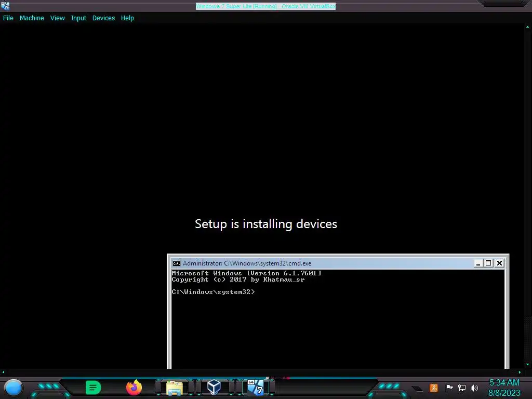Maximize the Administrator cmd.exe window
The height and width of the screenshot is (399, 532).
tap(488, 263)
